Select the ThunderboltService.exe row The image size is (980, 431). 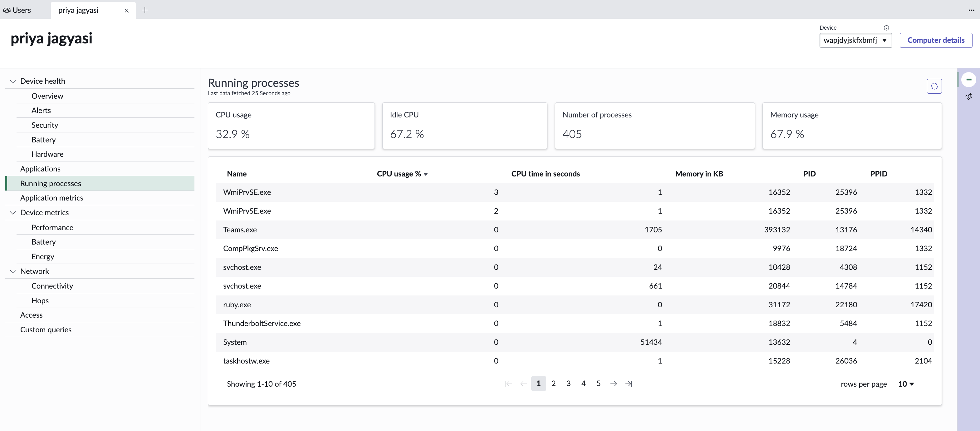[x=575, y=324]
